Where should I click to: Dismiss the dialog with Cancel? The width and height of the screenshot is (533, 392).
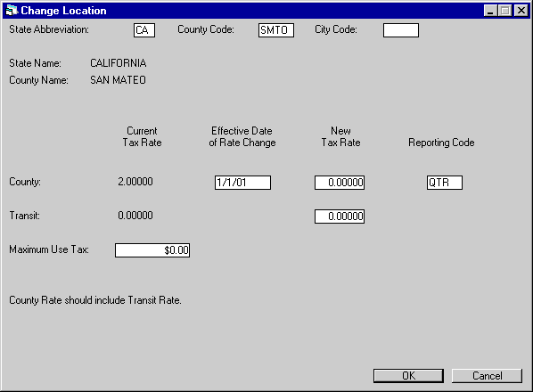point(487,376)
